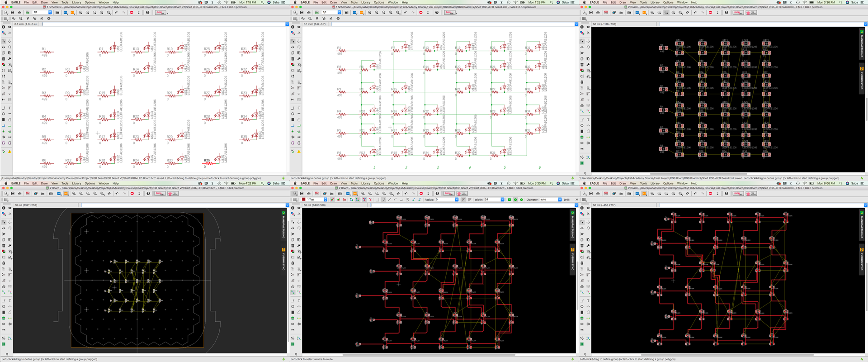Open design link dropdown arrow, 1:18 PM schematic

(x=167, y=13)
